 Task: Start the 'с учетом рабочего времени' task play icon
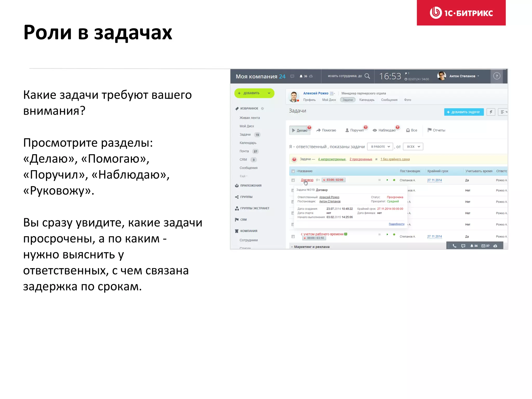[x=387, y=234]
